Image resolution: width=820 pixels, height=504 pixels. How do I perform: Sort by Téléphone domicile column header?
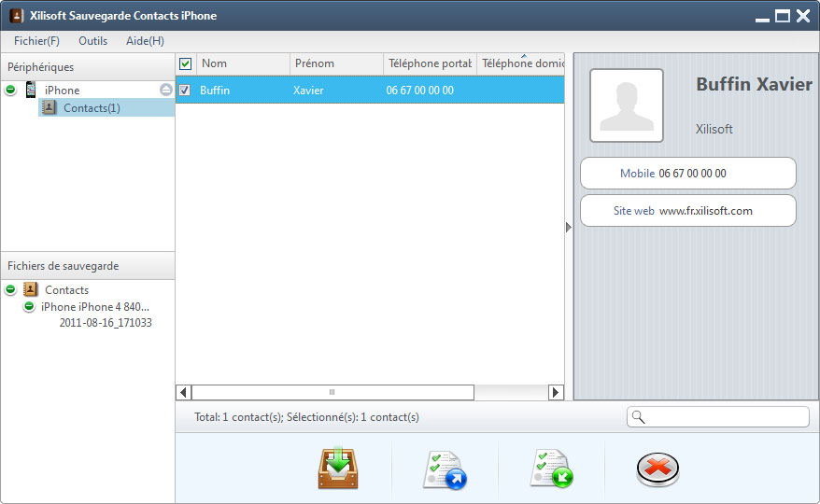521,63
